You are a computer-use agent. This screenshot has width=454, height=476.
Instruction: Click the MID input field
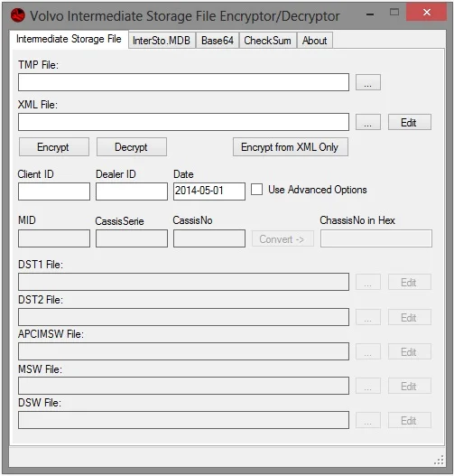(54, 238)
